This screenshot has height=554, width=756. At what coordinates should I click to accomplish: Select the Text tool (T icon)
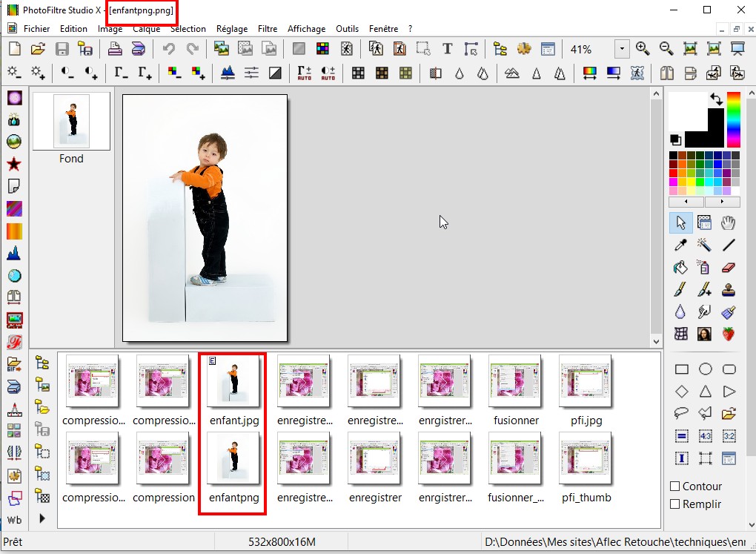pos(447,49)
